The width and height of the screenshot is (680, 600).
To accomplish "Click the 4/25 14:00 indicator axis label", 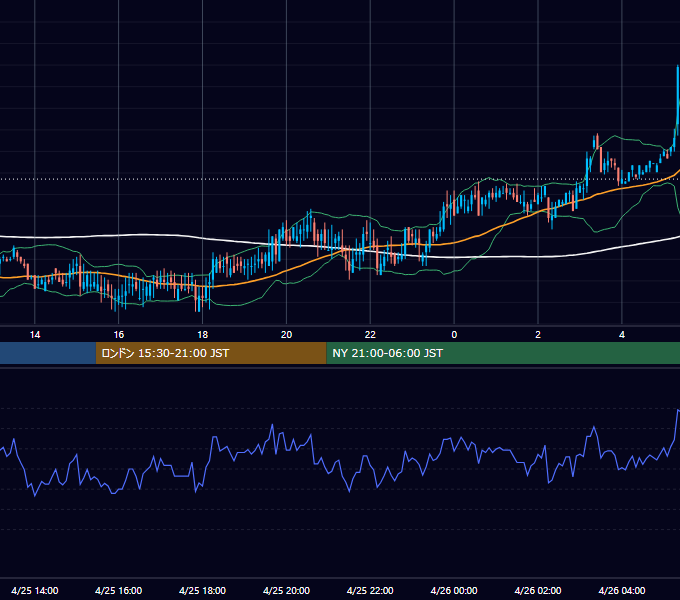I will [35, 590].
